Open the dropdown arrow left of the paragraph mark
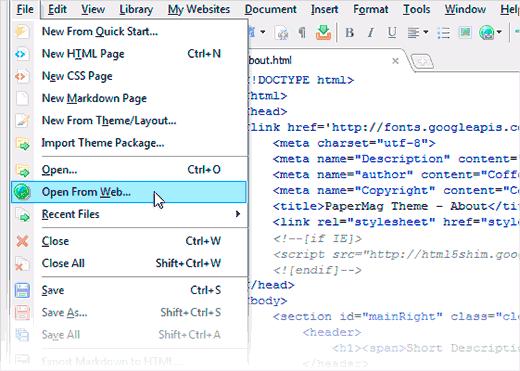Viewport: 520px width, 371px height. (263, 32)
